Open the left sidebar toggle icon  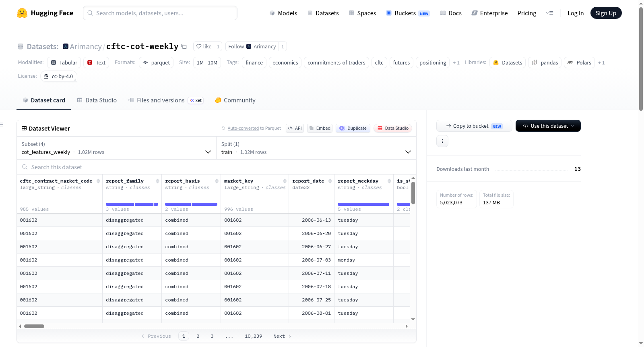tap(2, 125)
